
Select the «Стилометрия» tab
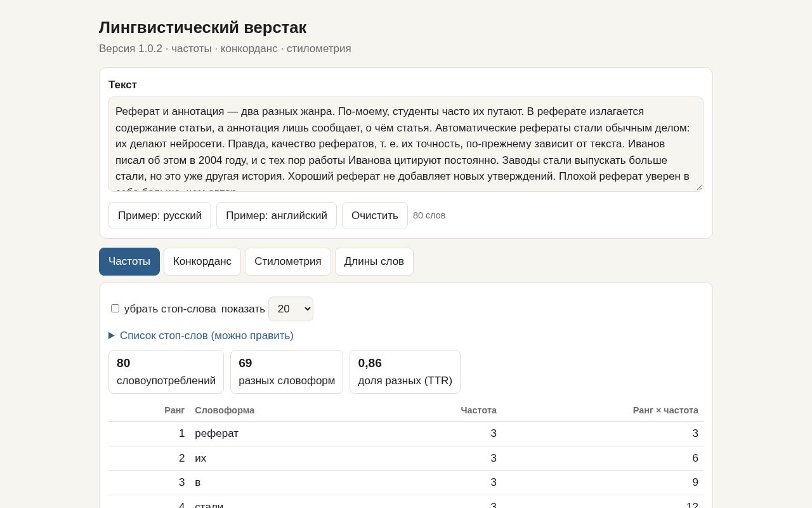point(288,262)
